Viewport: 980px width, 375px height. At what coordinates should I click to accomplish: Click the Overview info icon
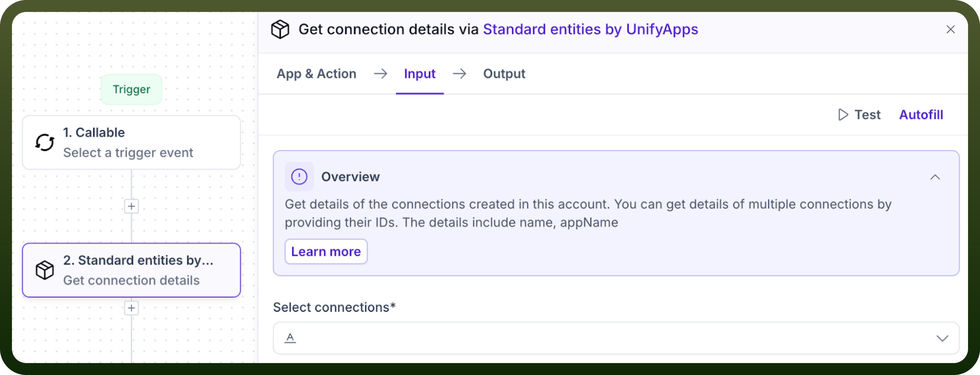(299, 177)
